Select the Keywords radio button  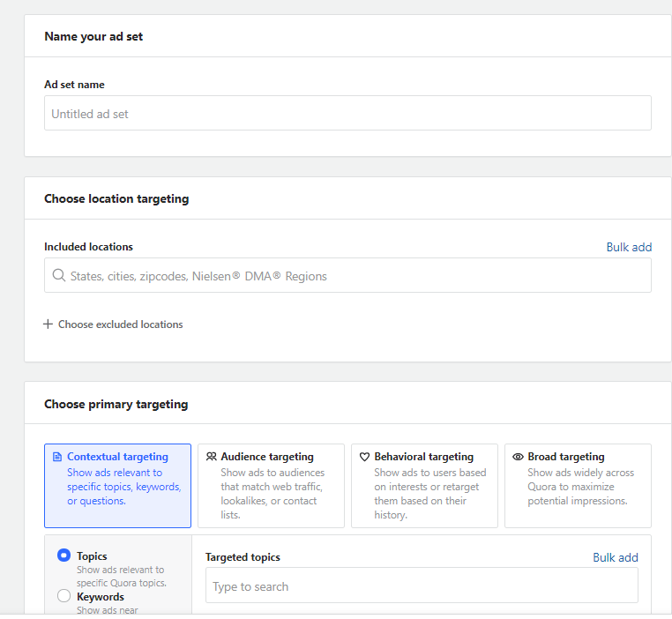63,596
